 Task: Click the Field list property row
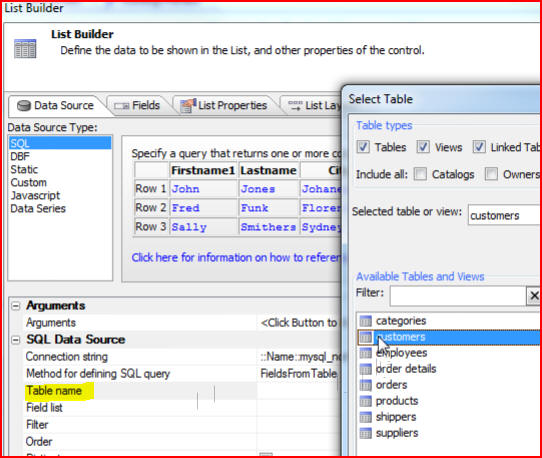(x=181, y=408)
